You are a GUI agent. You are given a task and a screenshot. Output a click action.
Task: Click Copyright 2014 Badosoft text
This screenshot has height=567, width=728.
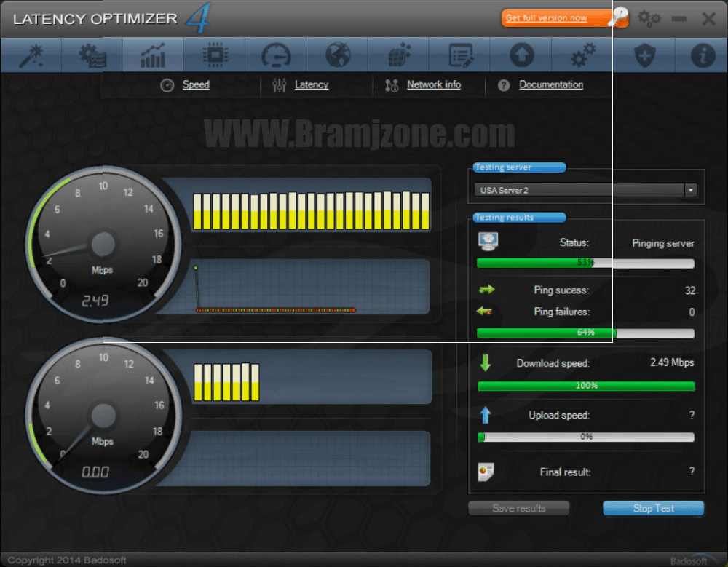(x=67, y=560)
